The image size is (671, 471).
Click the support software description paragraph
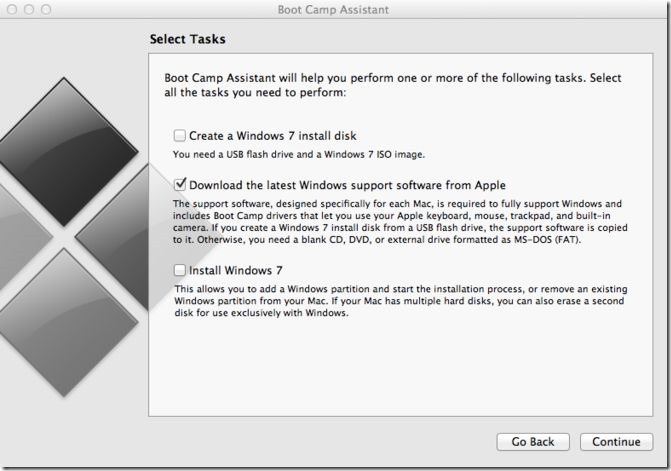[x=400, y=222]
